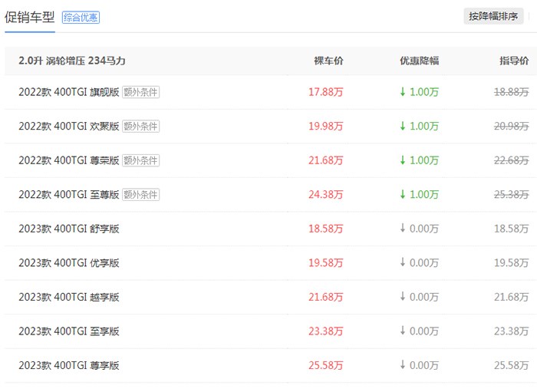Click gray down arrow in 优享版 row
This screenshot has width=537, height=392.
click(403, 262)
